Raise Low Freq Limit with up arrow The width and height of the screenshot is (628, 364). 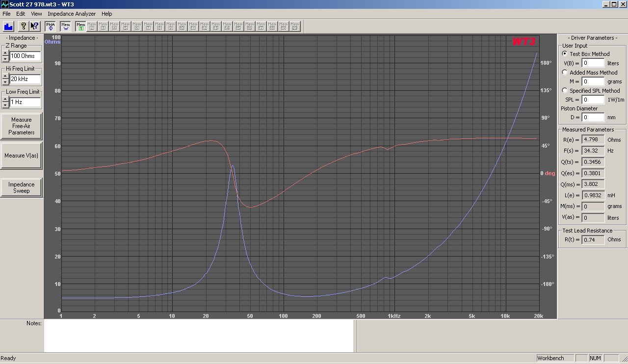point(5,99)
